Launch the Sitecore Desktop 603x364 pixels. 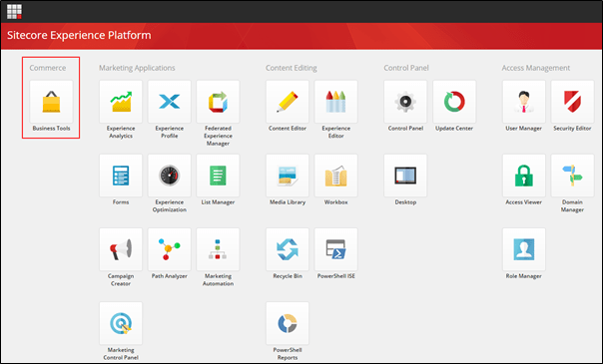coord(405,176)
